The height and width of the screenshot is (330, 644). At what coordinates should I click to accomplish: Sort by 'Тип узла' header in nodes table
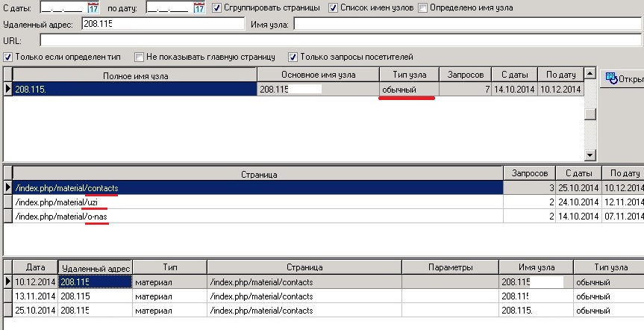click(410, 75)
